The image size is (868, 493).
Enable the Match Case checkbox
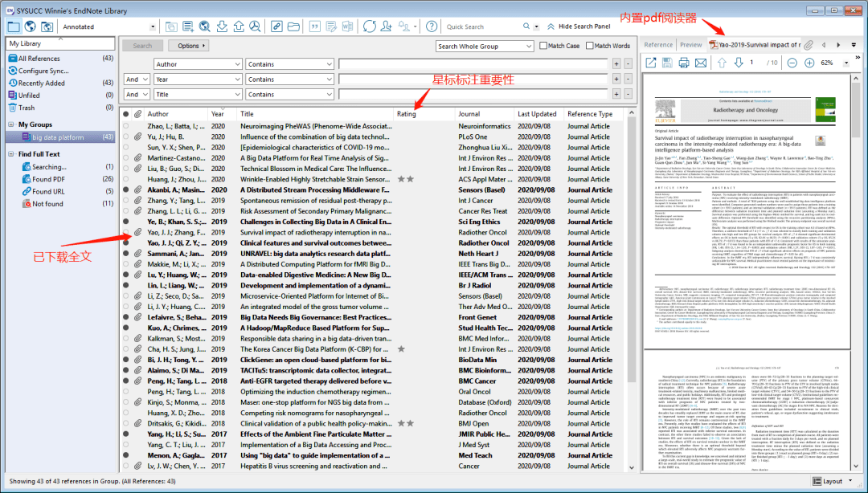tap(543, 46)
